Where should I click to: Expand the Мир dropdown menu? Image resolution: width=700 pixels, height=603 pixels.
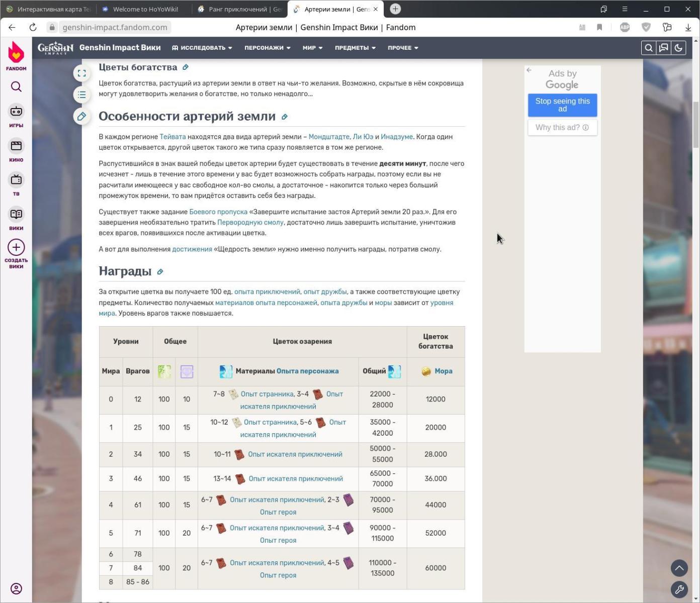tap(312, 48)
